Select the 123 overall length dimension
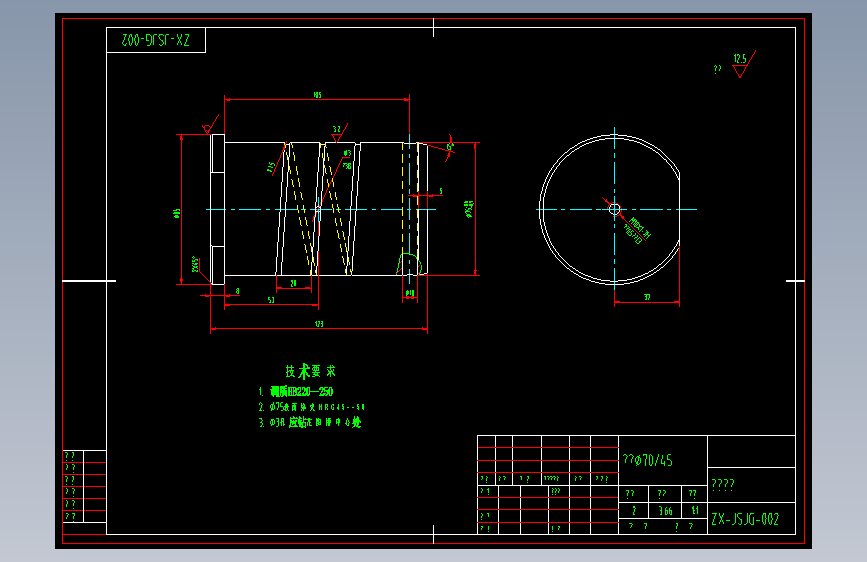Screen dimensions: 867x562 pos(319,324)
